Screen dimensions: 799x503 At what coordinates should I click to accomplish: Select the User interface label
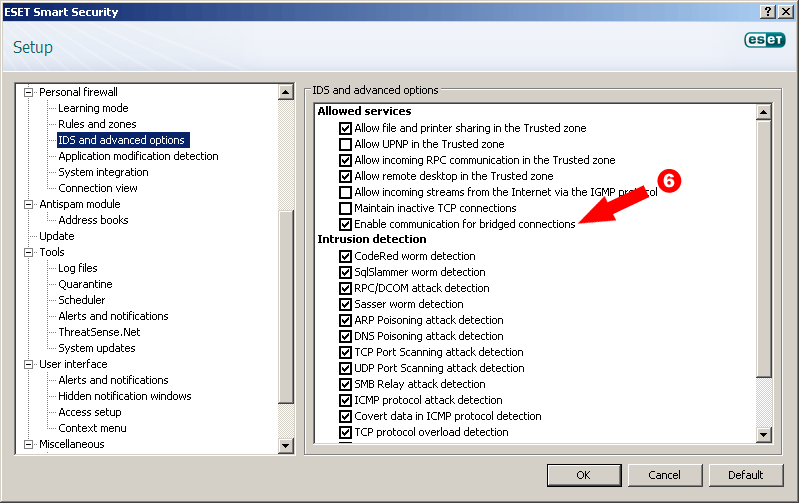pyautogui.click(x=73, y=364)
